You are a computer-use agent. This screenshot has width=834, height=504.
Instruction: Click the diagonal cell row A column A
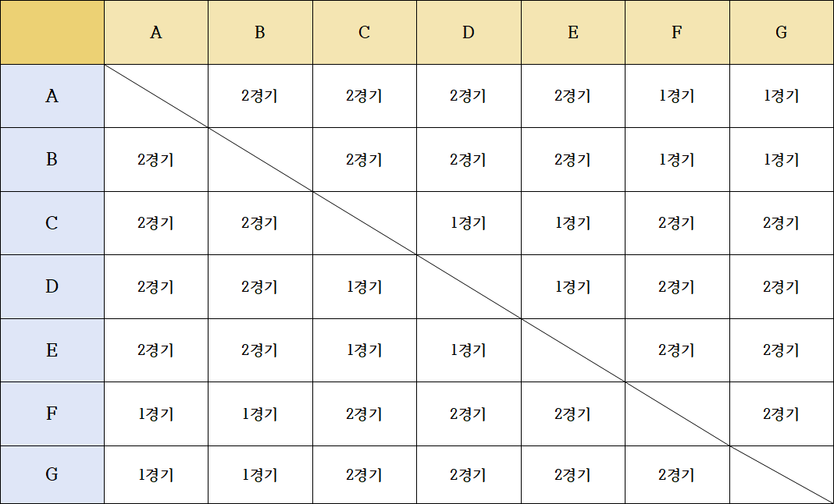tap(156, 96)
